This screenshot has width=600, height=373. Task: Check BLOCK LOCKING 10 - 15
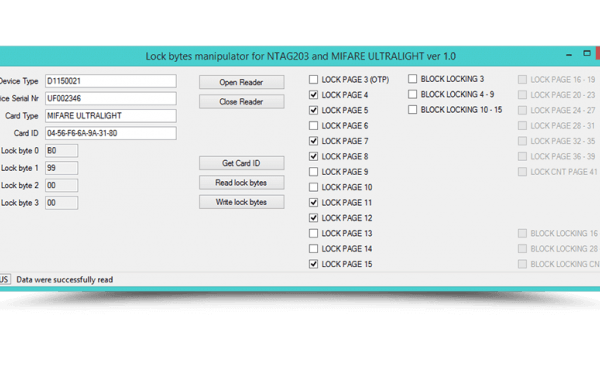412,110
